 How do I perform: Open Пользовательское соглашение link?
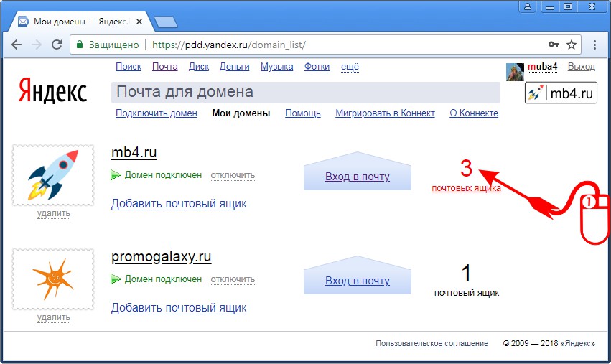click(x=432, y=343)
